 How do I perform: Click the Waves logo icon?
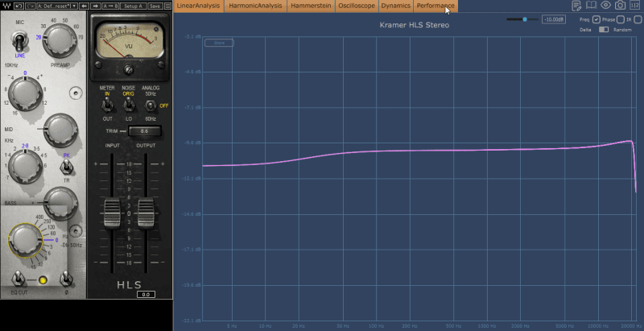[6, 6]
